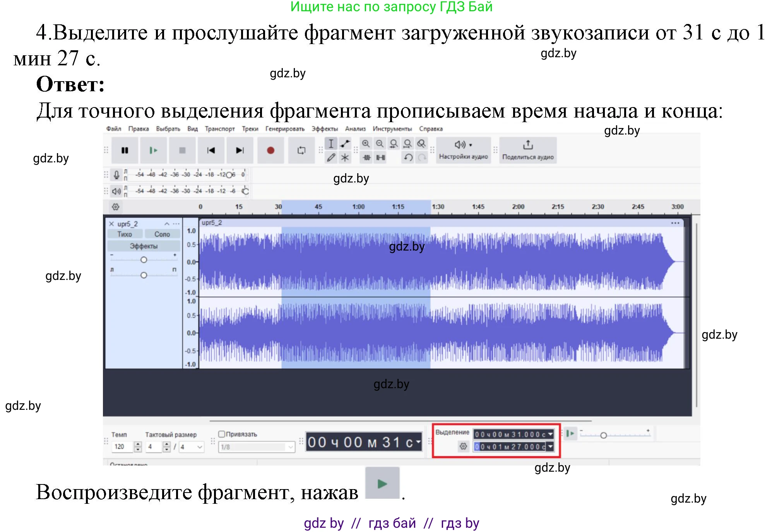Start recording with the Record button

coord(271,150)
